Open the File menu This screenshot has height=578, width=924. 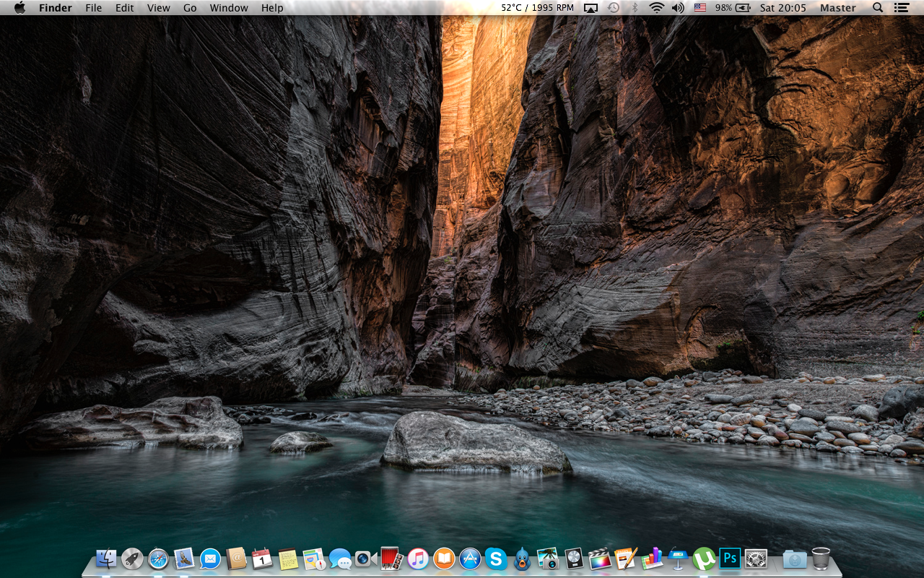click(x=94, y=8)
